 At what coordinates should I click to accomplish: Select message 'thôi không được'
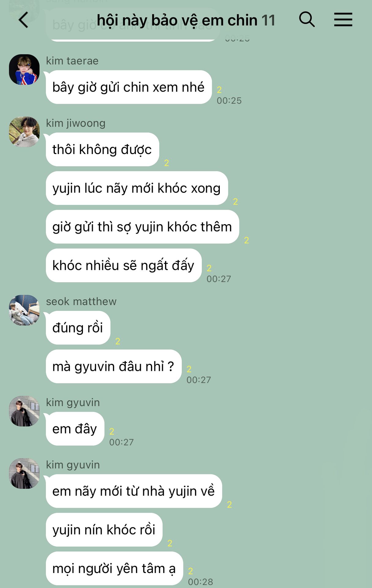[x=102, y=149]
